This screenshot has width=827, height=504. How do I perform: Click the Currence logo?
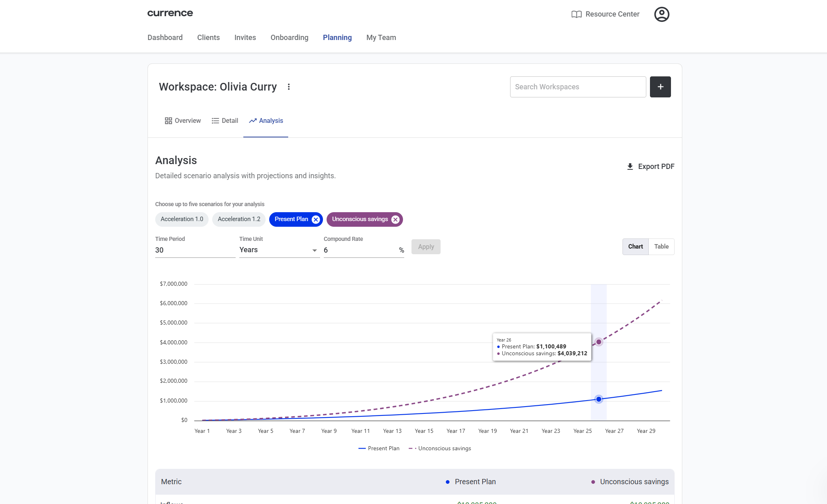(x=170, y=13)
